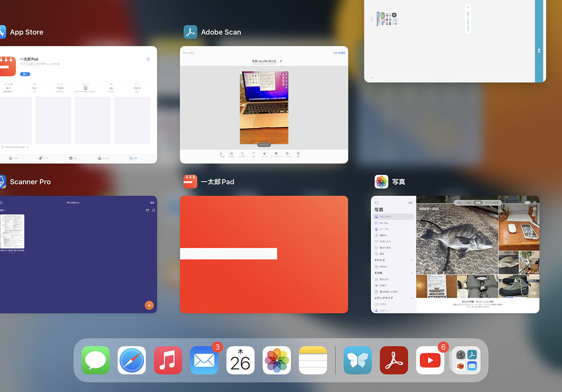The height and width of the screenshot is (392, 562).
Task: Click the blue 開く button in App Store
Action: 25,74
